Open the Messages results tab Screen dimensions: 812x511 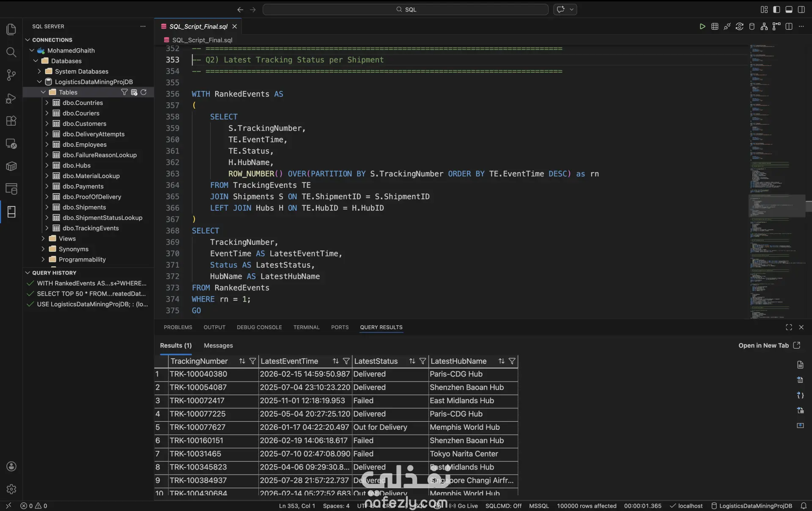coord(218,345)
